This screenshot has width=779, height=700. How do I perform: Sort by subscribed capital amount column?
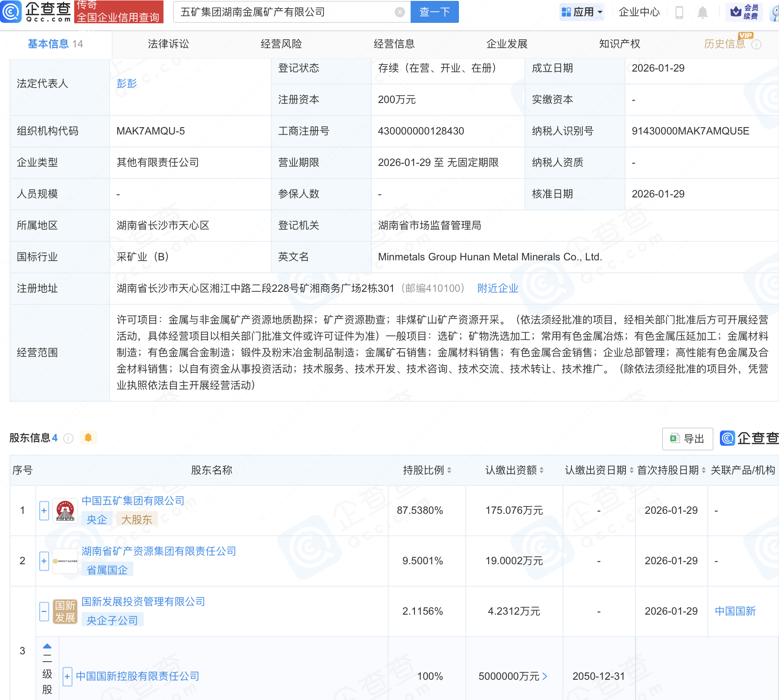(541, 470)
